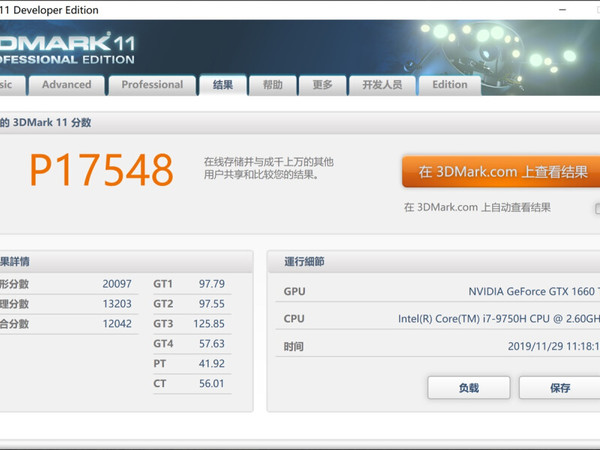Minimize the 3DMark 11 window
Image resolution: width=600 pixels, height=450 pixels.
tap(562, 10)
